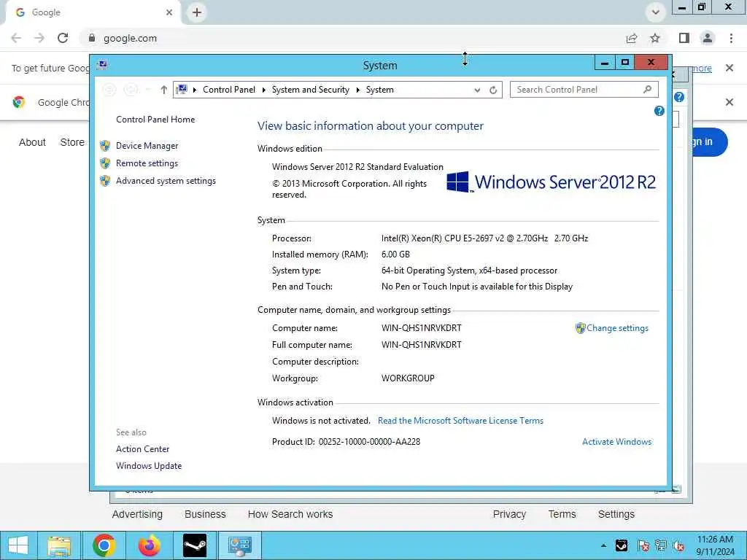
Task: Open Device Manager from the sidebar
Action: coord(147,146)
